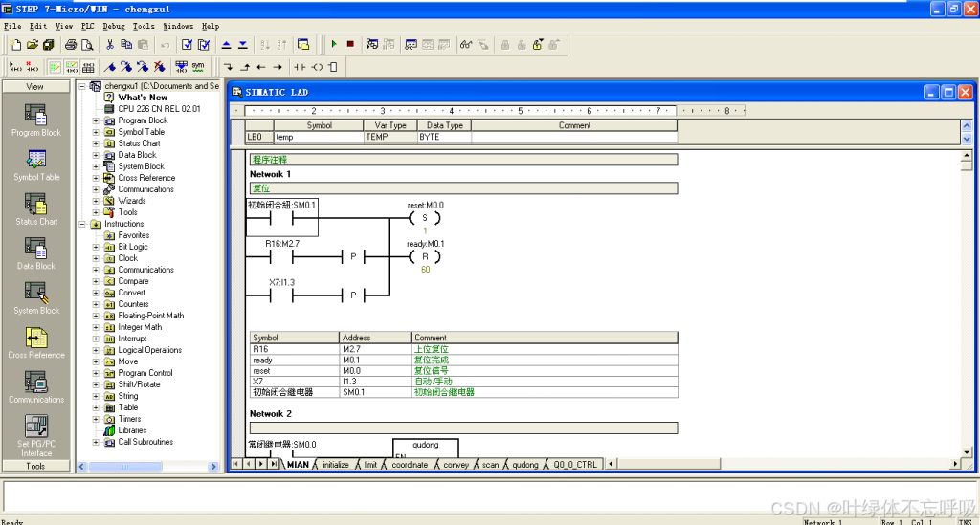Collapse the Instructions tree root
This screenshot has width=980, height=525.
point(82,224)
